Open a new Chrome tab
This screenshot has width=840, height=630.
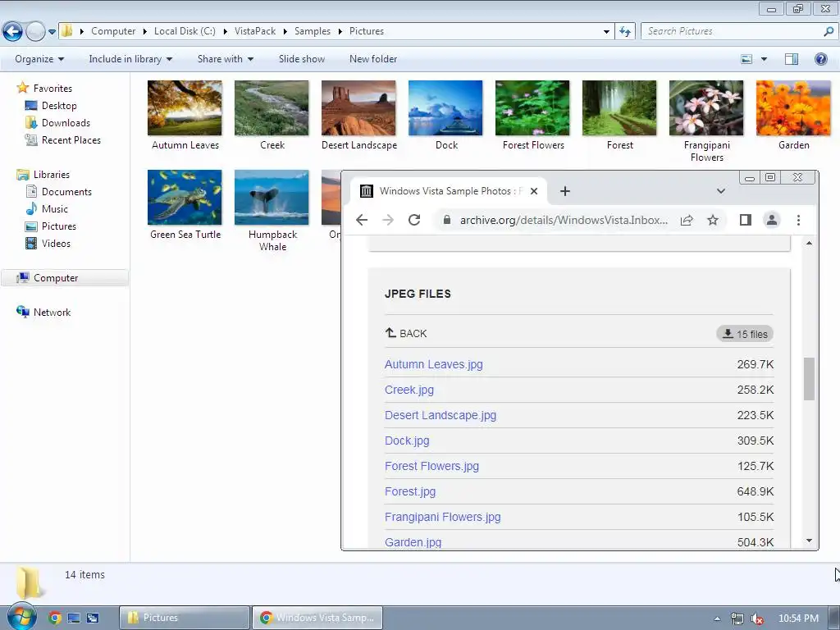(564, 191)
